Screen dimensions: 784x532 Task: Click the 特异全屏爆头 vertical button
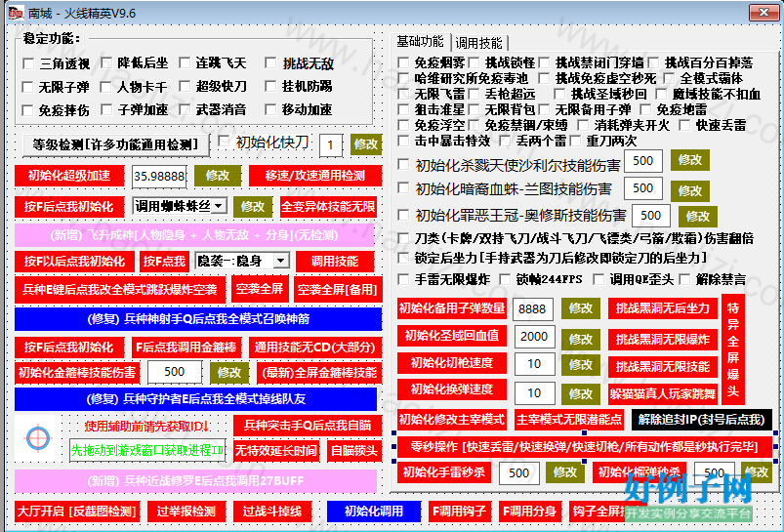pos(733,349)
